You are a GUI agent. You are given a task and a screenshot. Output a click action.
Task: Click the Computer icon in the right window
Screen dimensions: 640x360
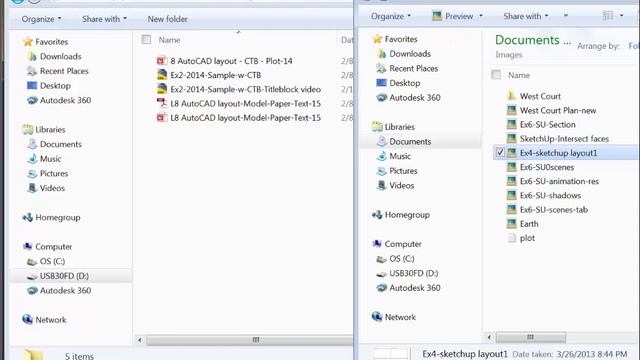click(377, 244)
